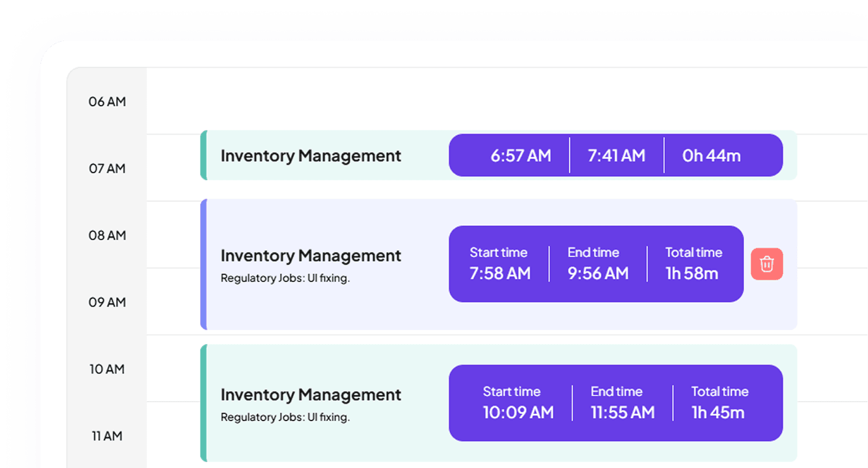This screenshot has height=468, width=868.
Task: Click the 7:58 AM start time value
Action: pos(500,274)
